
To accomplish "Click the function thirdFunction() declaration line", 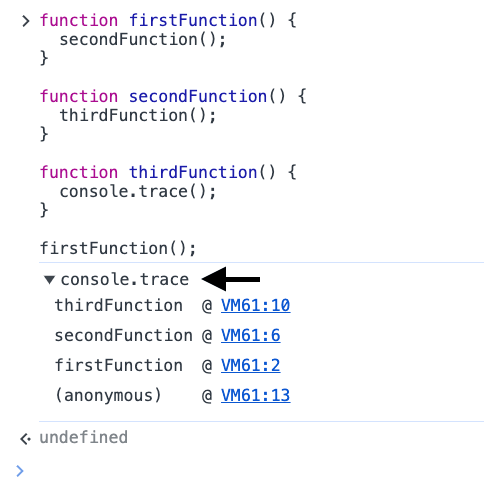I will [x=168, y=173].
